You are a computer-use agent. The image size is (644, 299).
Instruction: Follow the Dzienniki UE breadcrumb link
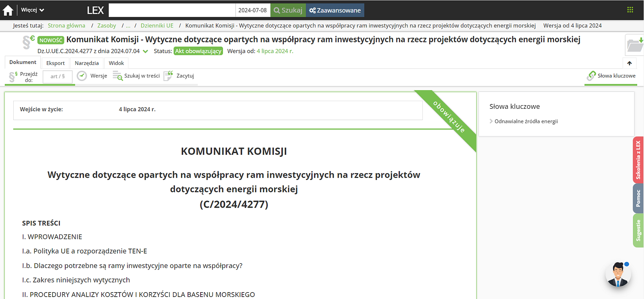coord(157,25)
